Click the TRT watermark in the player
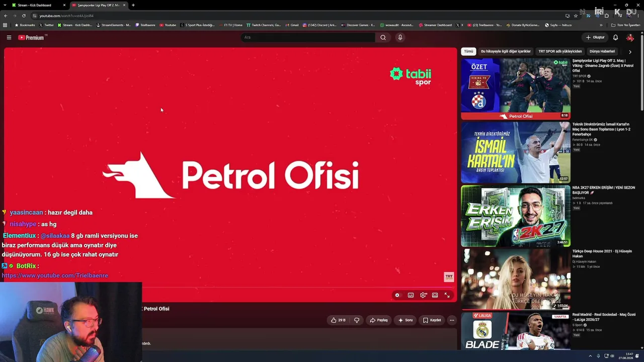Viewport: 644px width, 362px height. 449,277
